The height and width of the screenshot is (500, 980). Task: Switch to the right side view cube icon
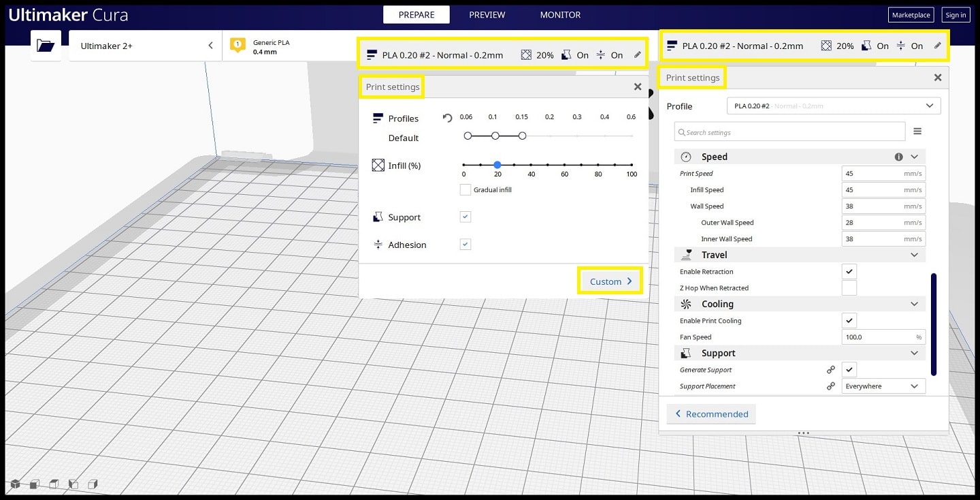click(93, 484)
